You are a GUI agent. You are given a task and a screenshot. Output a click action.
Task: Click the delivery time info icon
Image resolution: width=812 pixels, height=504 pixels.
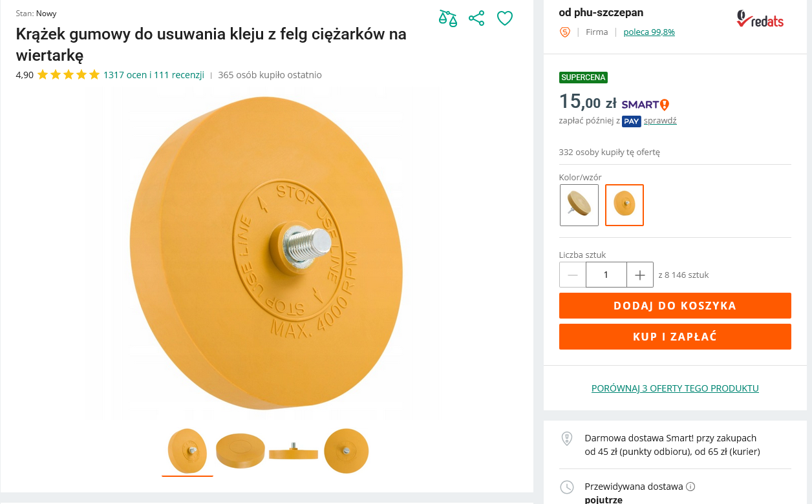coord(690,487)
